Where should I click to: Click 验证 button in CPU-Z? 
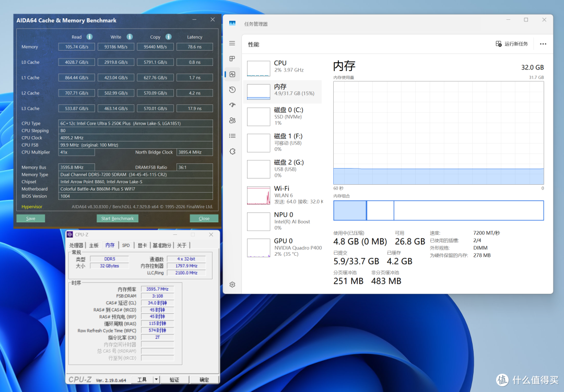174,379
